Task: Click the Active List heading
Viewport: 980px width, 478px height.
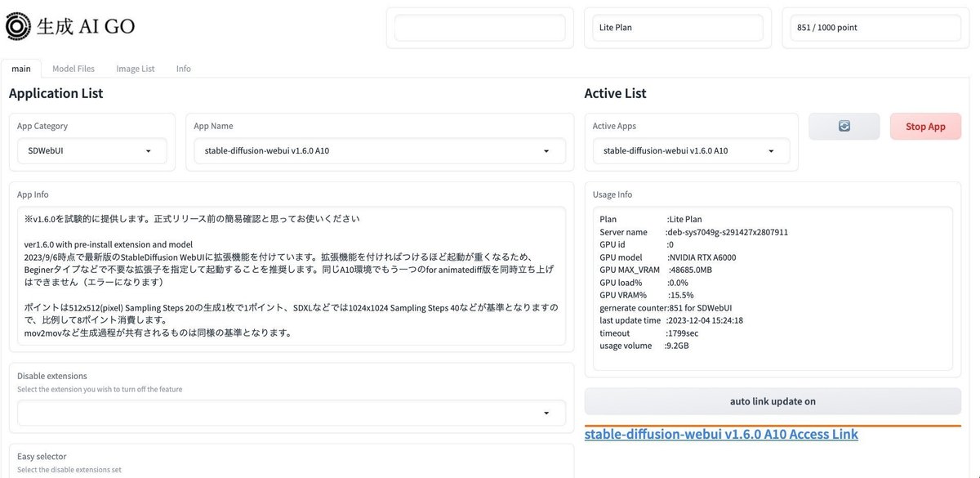Action: coord(616,93)
